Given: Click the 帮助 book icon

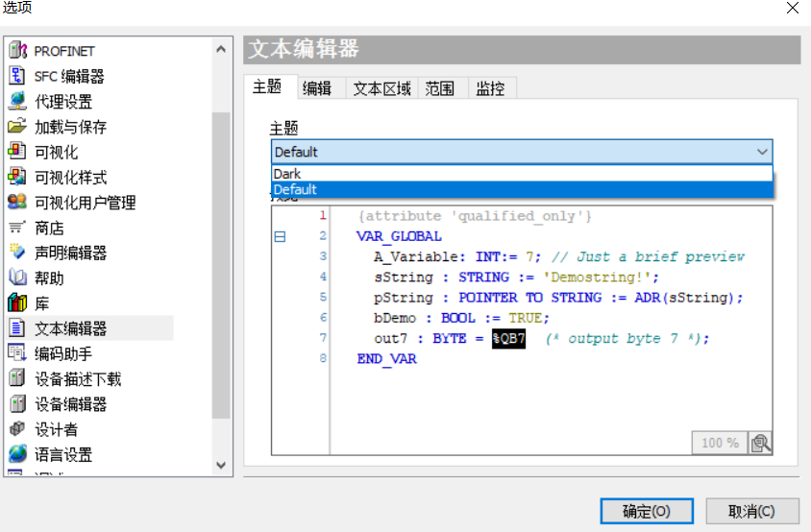Looking at the screenshot, I should point(17,278).
